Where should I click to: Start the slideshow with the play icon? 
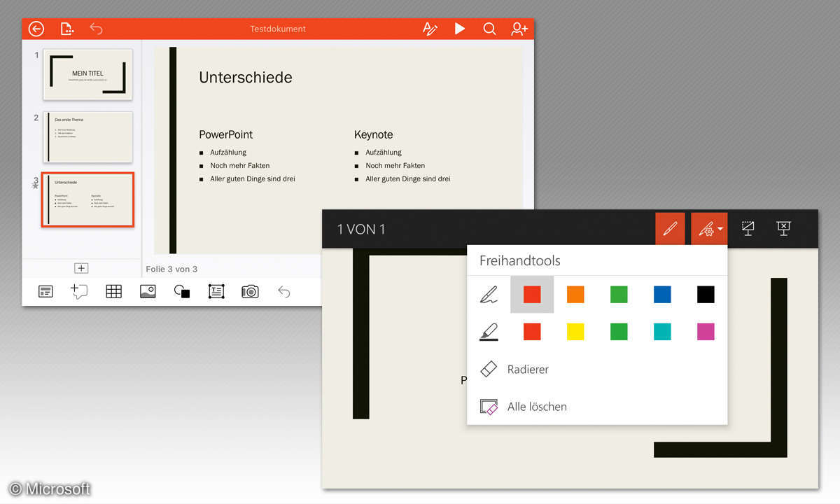tap(460, 29)
